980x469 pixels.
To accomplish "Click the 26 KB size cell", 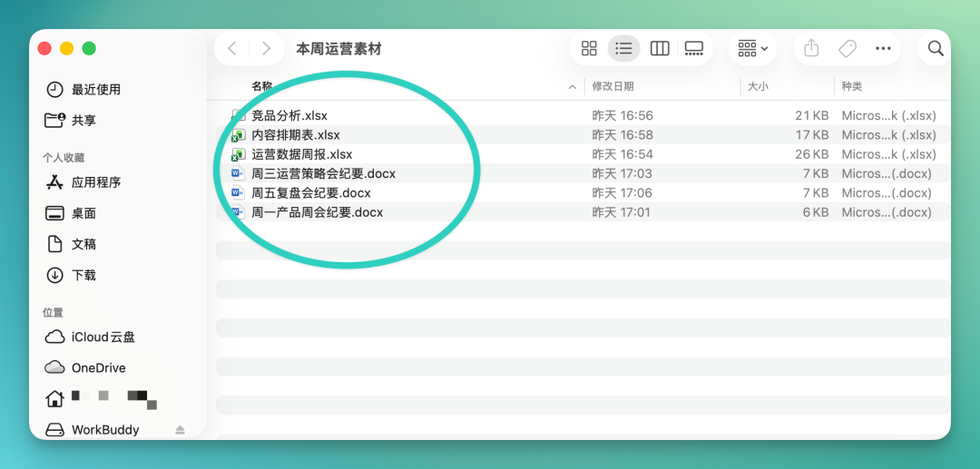I will click(x=812, y=154).
